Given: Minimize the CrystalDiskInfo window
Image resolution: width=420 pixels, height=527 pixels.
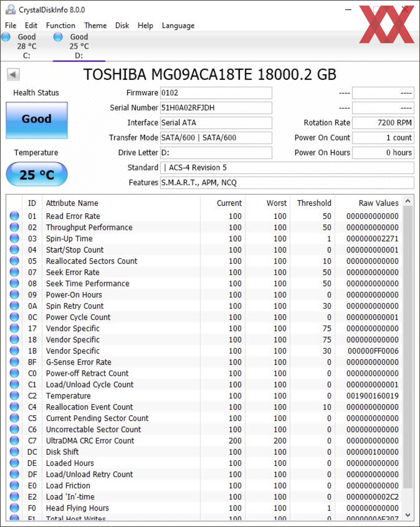Looking at the screenshot, I should 348,10.
